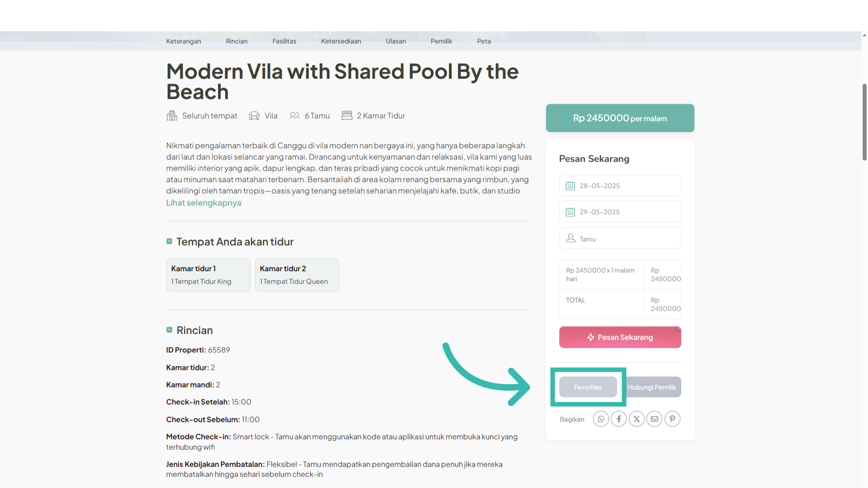Click the page vertical scrollbar thumb
Screen dimensions: 868x488
pos(864,122)
